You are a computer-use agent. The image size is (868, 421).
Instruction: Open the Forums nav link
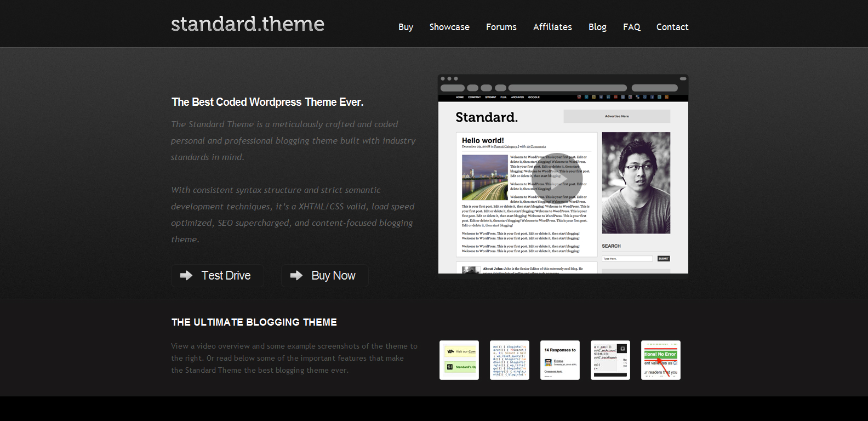pos(501,27)
